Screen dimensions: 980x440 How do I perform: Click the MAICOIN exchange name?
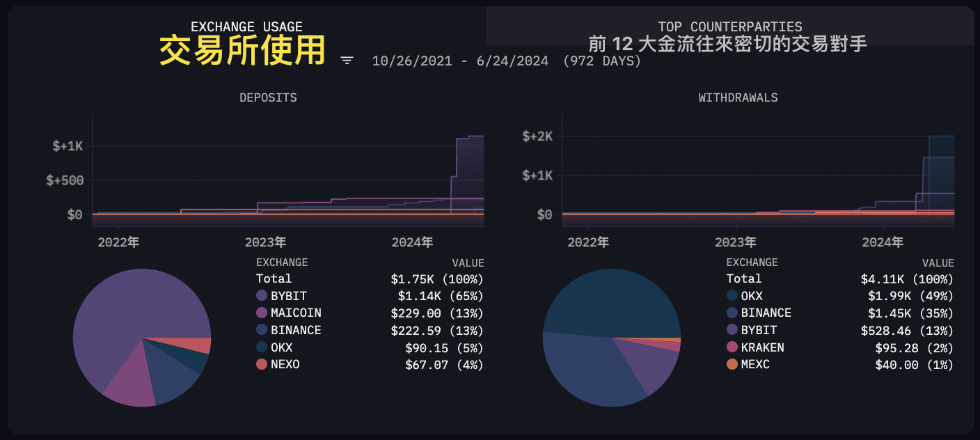pyautogui.click(x=296, y=313)
